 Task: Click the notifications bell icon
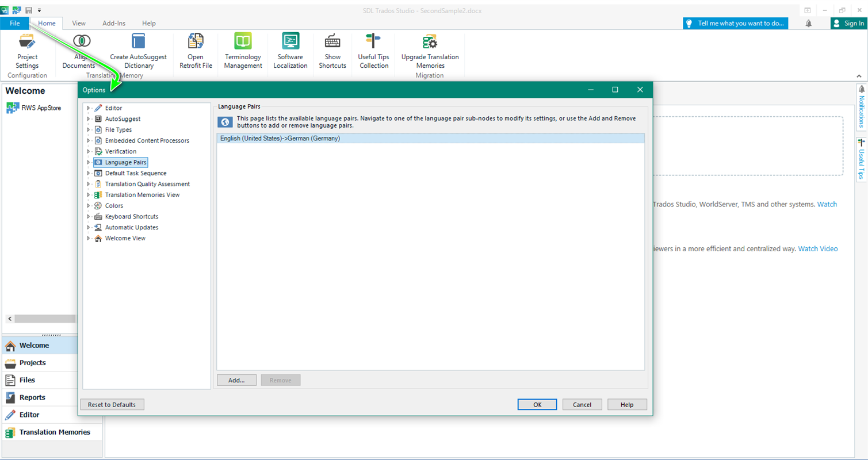click(809, 24)
